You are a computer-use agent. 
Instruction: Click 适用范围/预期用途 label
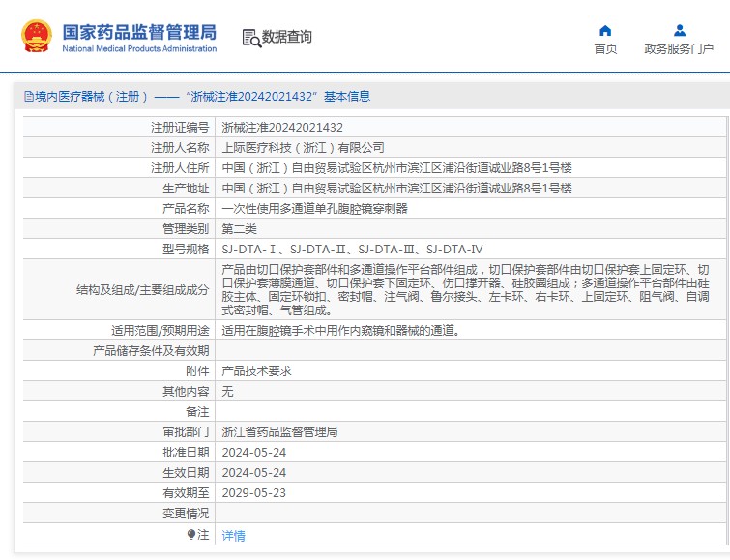[x=161, y=331]
